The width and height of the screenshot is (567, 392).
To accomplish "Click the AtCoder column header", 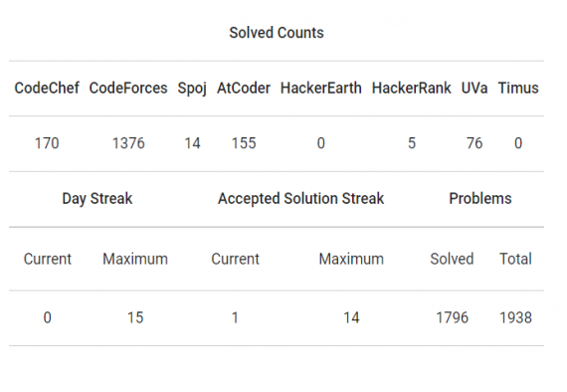I will (x=244, y=89).
